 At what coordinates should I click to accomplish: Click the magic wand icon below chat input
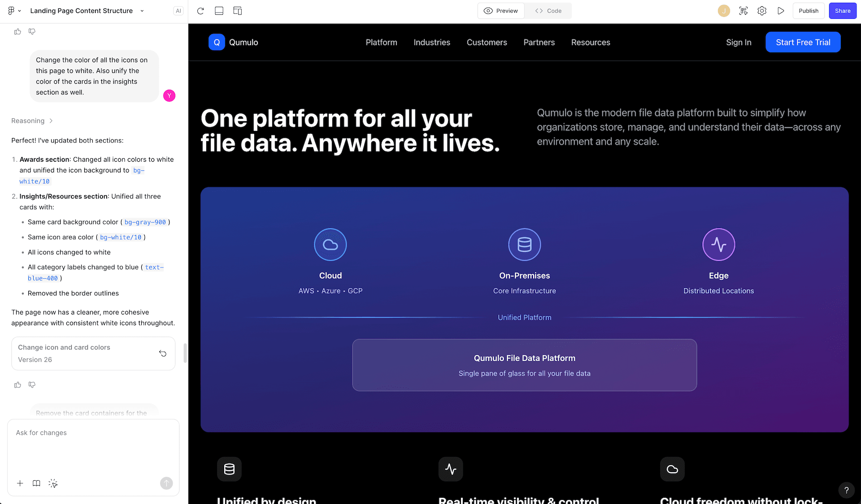[x=53, y=483]
